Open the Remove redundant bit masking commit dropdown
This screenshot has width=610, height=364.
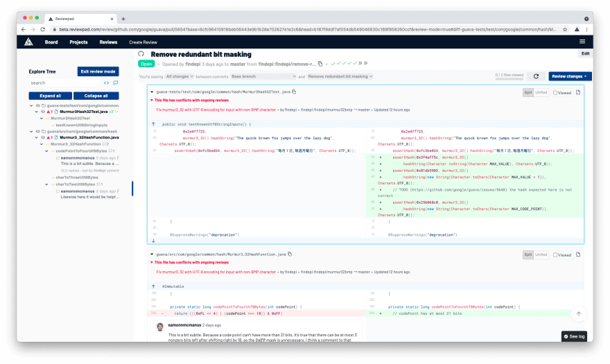[340, 76]
